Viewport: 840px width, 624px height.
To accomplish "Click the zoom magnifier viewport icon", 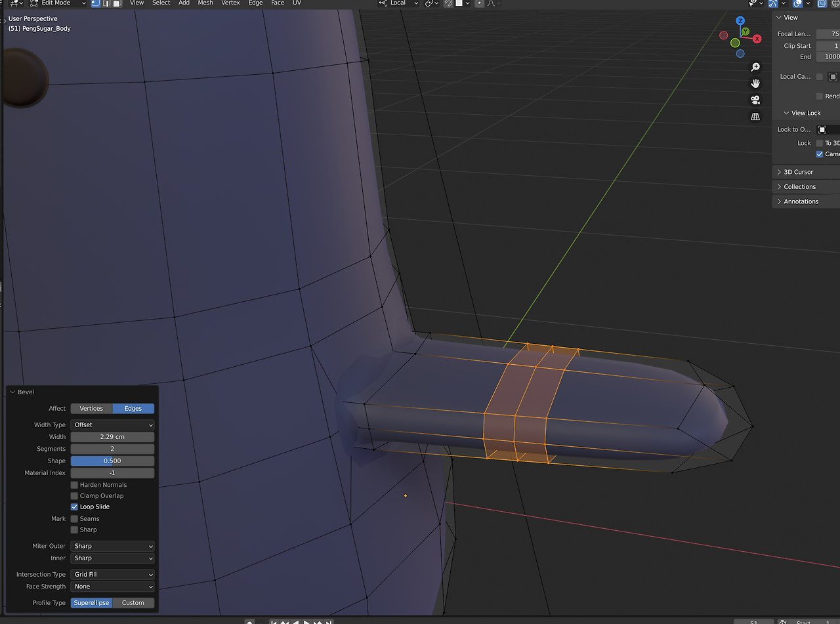I will [x=755, y=67].
